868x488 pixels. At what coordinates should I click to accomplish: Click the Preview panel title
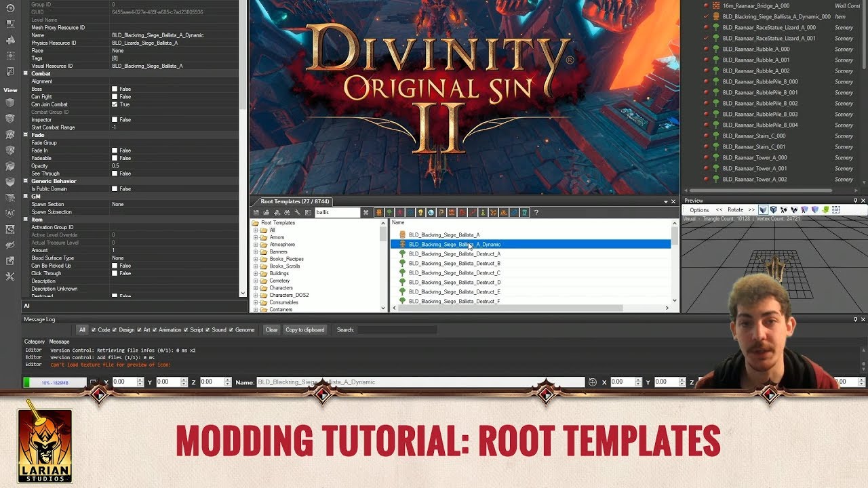(694, 201)
